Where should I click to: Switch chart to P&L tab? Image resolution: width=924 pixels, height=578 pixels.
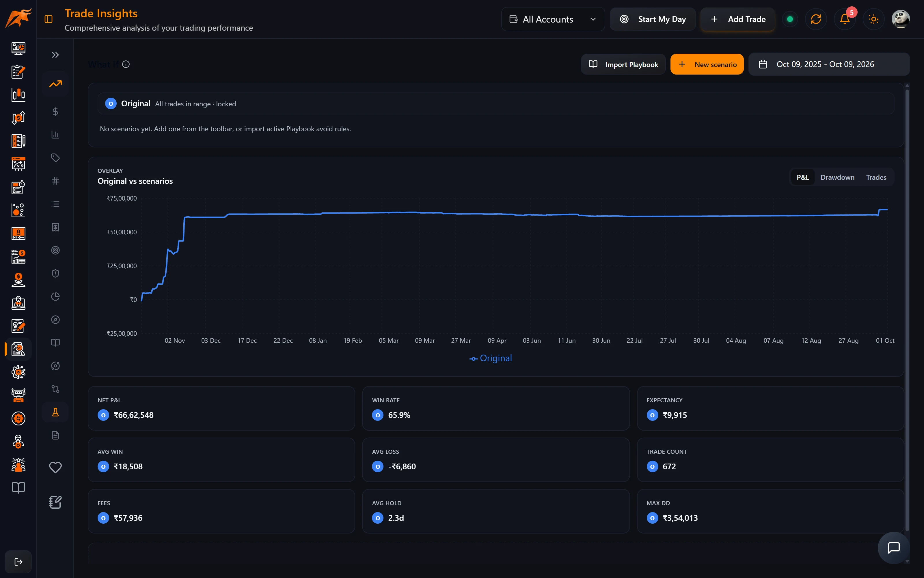pos(803,177)
